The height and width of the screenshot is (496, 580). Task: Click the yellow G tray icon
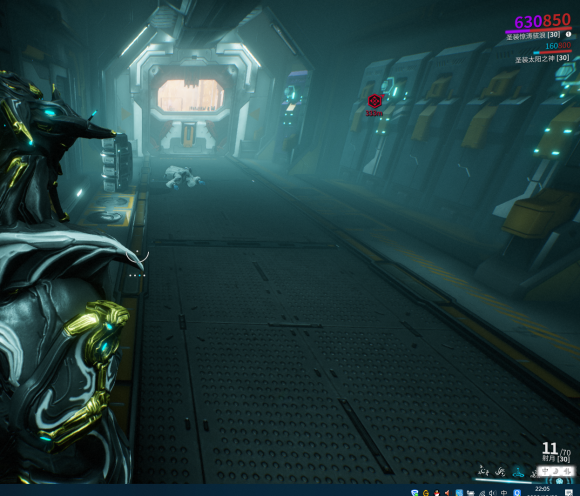pos(426,493)
